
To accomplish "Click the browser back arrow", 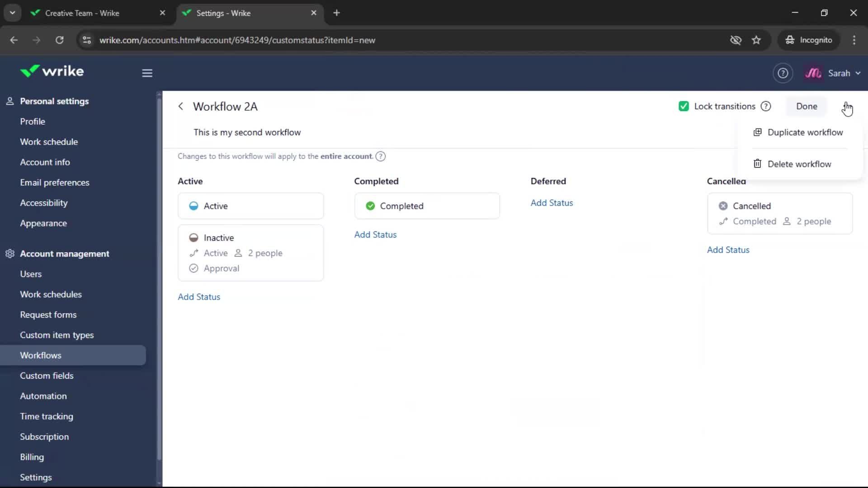I will point(14,40).
